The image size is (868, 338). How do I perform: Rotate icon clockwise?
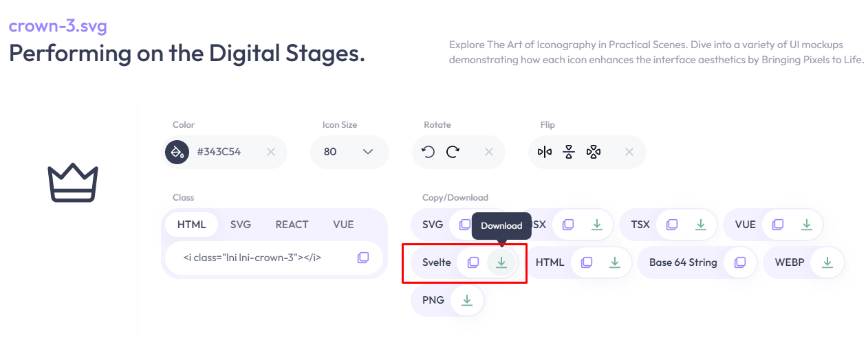pos(453,152)
